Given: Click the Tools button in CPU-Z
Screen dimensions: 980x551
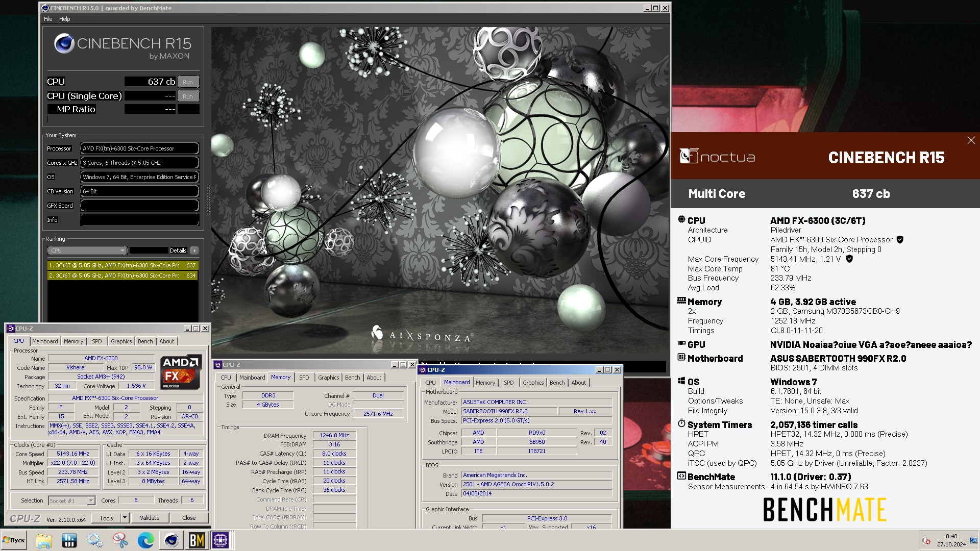Looking at the screenshot, I should (106, 518).
